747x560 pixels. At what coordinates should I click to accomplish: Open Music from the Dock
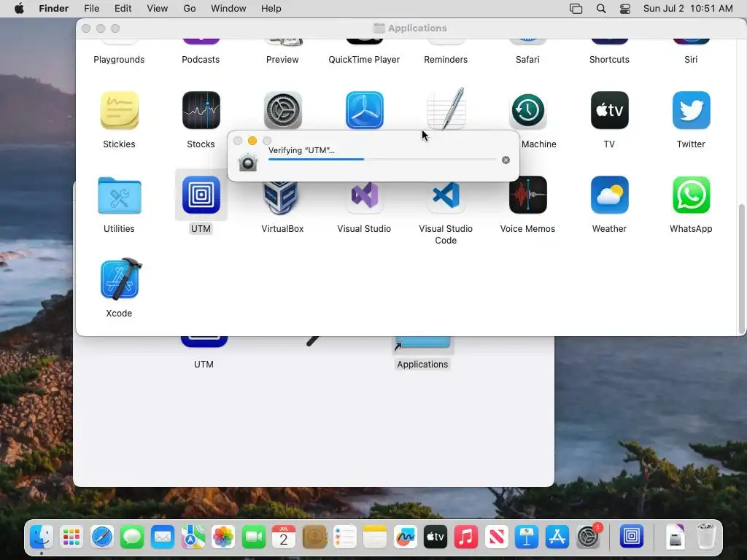pyautogui.click(x=466, y=537)
